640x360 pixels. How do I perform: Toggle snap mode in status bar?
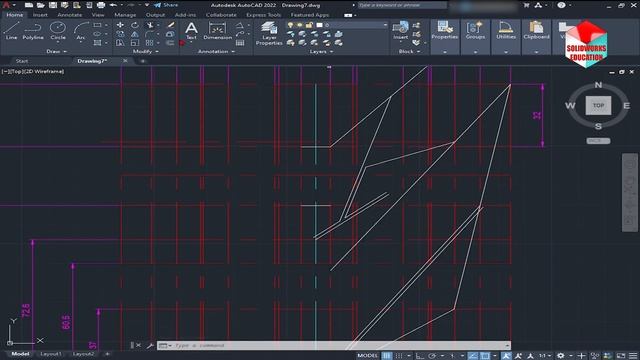tap(399, 356)
